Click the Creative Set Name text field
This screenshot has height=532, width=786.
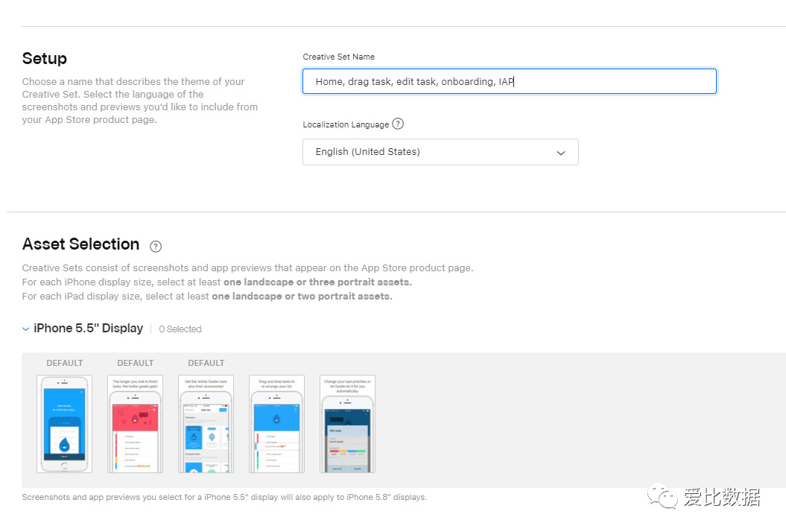click(x=509, y=81)
